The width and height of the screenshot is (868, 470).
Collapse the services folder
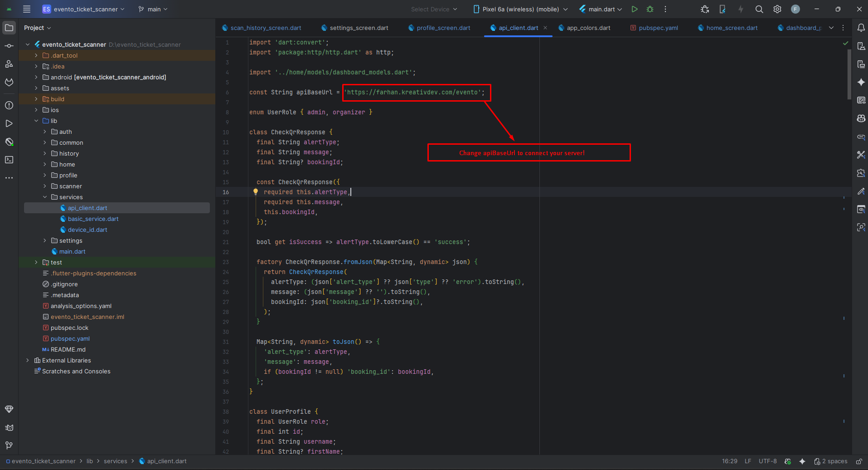45,197
